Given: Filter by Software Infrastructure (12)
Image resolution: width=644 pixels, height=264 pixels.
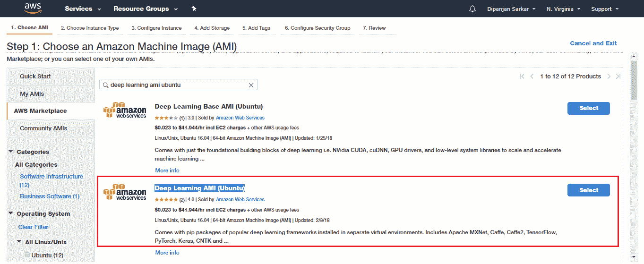Looking at the screenshot, I should pyautogui.click(x=51, y=180).
